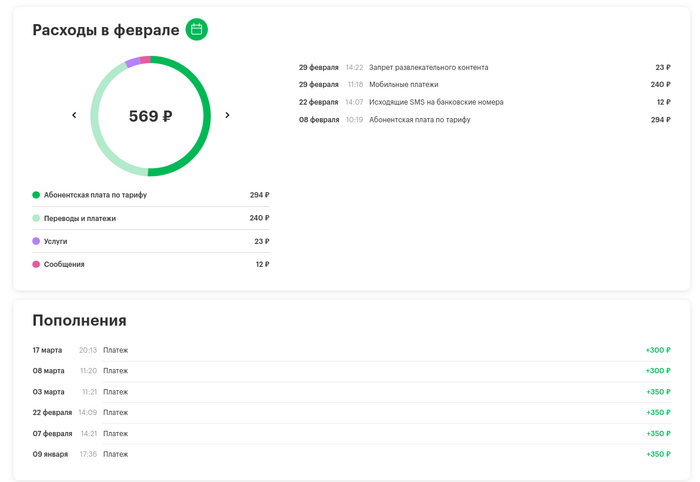
Task: Go to previous month with left arrow
Action: click(x=74, y=116)
